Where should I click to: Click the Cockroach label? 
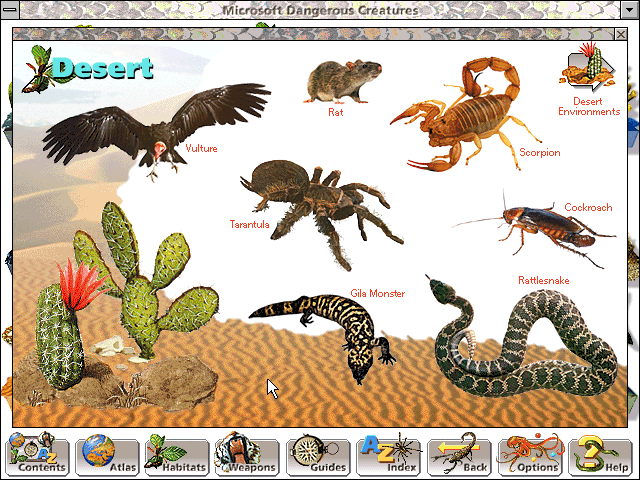coord(588,207)
